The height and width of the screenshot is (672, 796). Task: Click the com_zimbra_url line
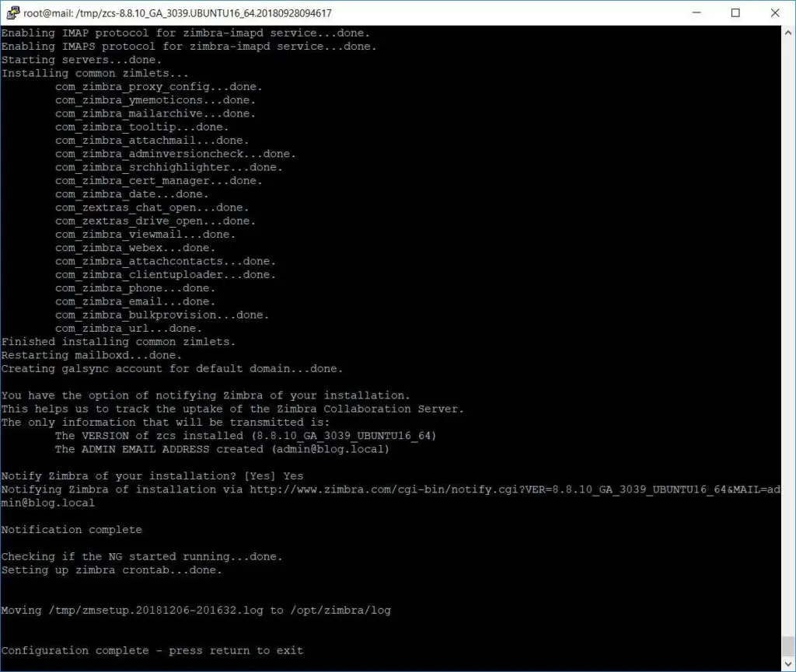pos(129,329)
